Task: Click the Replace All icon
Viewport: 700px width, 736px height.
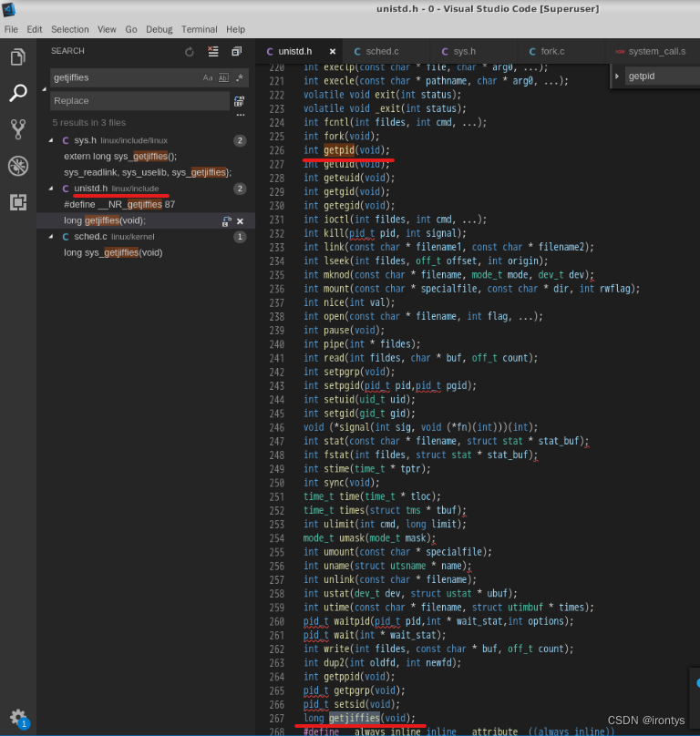Action: click(240, 101)
